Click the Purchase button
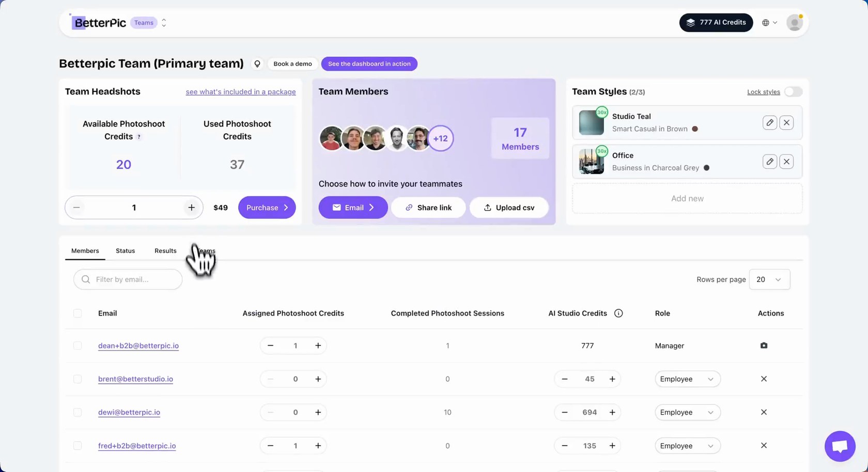Image resolution: width=868 pixels, height=472 pixels. [x=267, y=208]
